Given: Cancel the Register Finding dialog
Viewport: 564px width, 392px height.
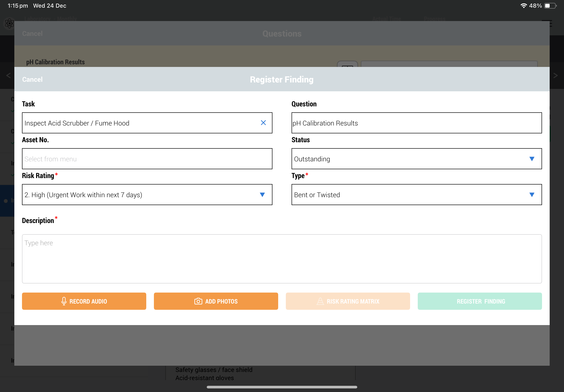Looking at the screenshot, I should click(x=32, y=79).
